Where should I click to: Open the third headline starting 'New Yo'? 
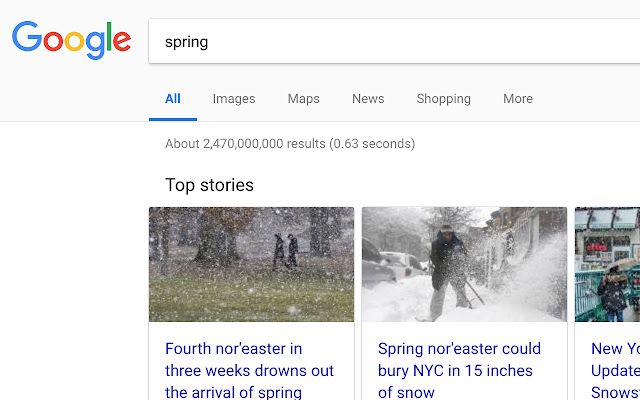(x=614, y=370)
